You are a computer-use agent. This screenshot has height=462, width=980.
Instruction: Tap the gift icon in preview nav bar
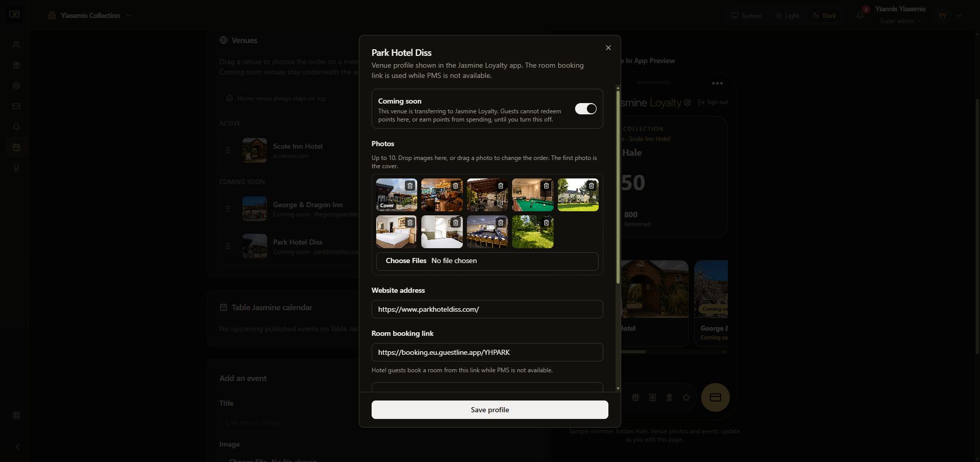point(636,397)
